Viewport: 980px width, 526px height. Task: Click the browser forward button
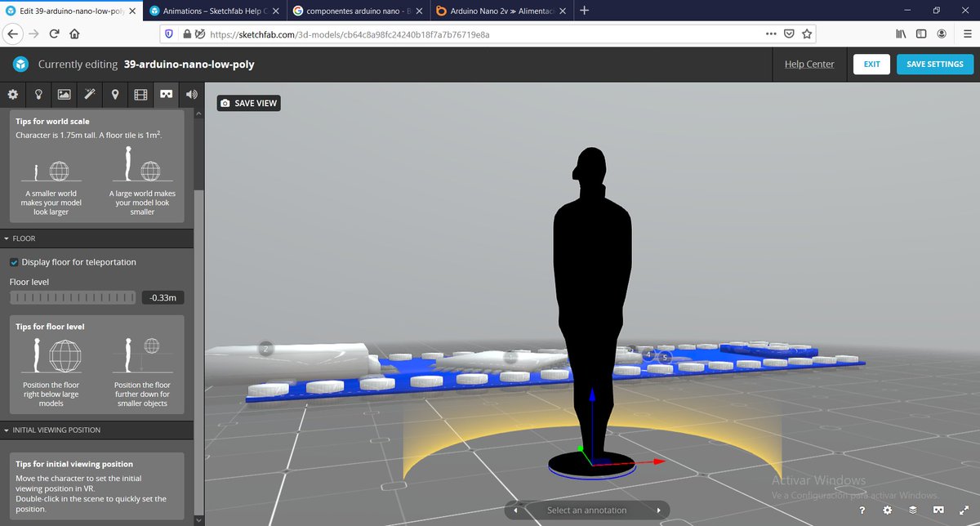pyautogui.click(x=33, y=34)
